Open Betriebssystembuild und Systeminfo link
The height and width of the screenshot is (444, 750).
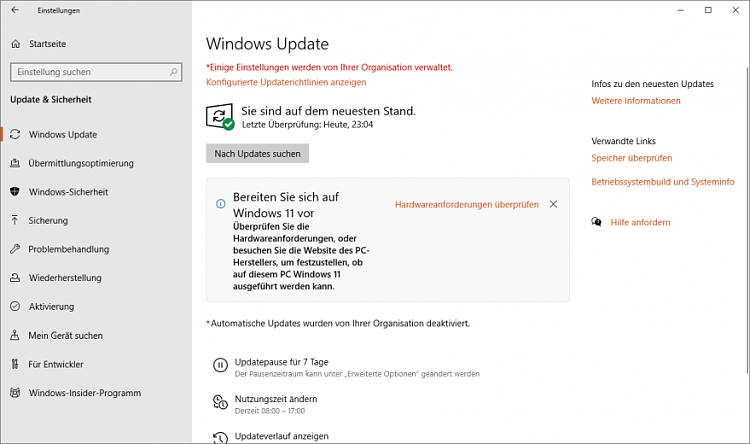tap(662, 182)
